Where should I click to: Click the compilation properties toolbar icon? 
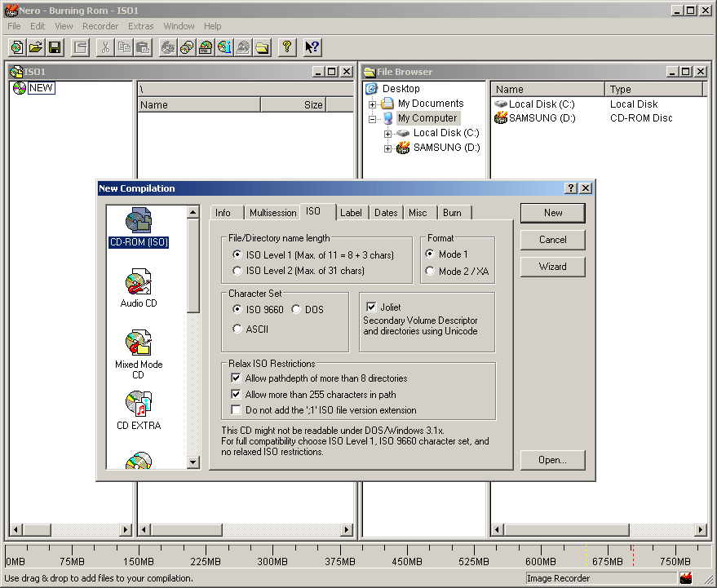81,47
